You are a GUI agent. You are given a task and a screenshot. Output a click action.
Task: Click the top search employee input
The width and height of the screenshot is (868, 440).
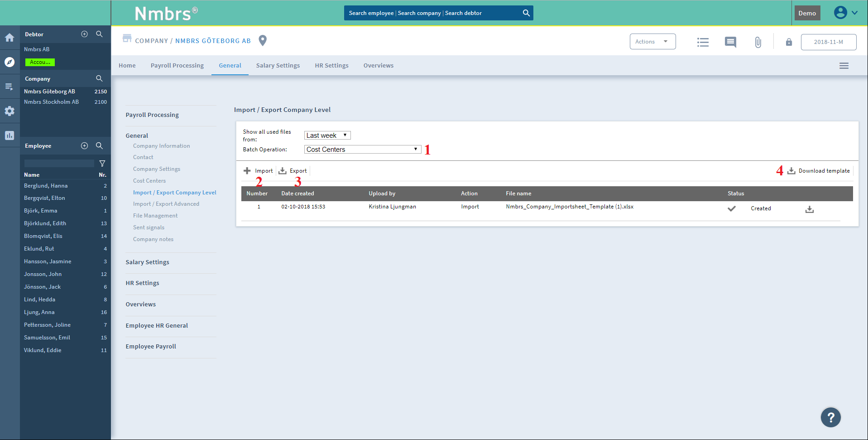371,13
